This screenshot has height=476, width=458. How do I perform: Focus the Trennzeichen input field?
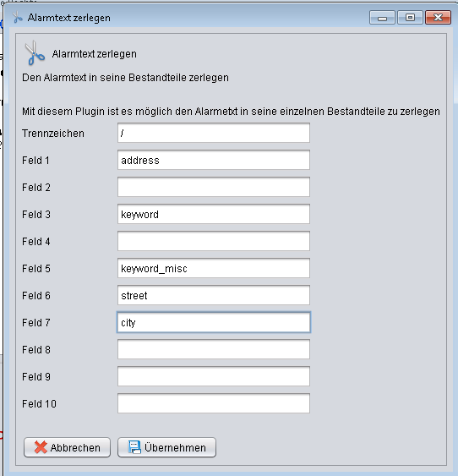214,133
